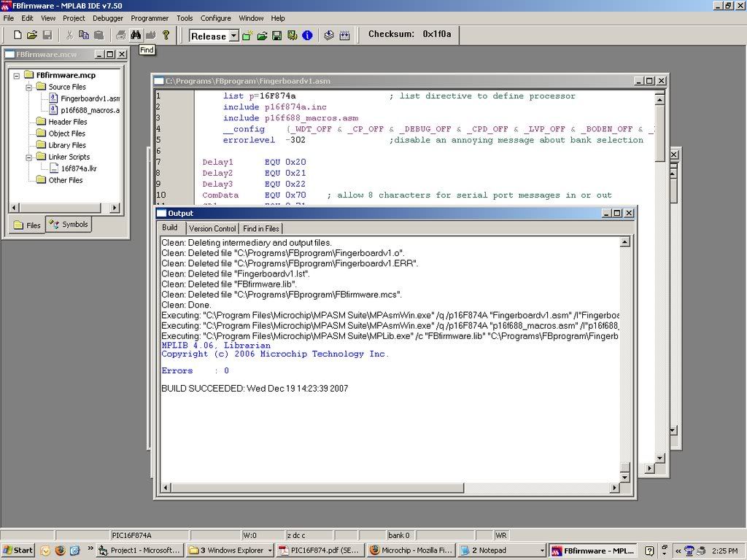This screenshot has height=560, width=747.
Task: Select the Library Files folder
Action: click(x=62, y=145)
